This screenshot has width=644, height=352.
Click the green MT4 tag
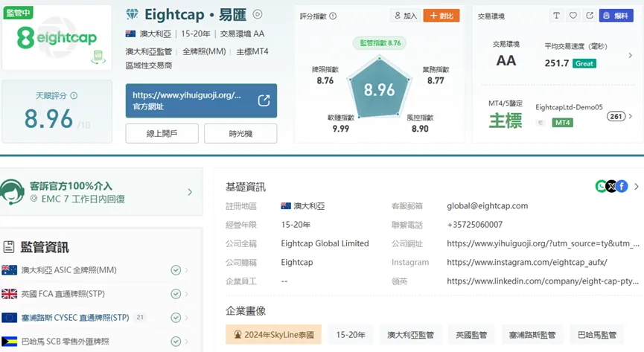pos(562,122)
